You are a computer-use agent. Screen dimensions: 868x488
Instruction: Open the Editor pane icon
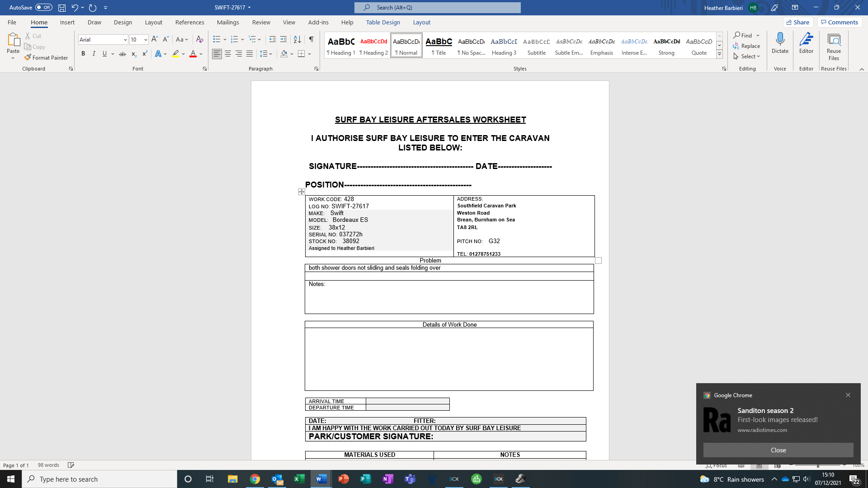pos(806,43)
